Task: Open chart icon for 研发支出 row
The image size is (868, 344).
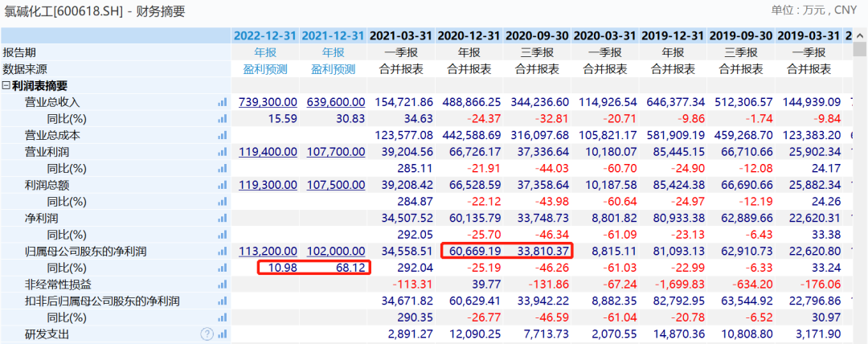Action: click(x=223, y=334)
